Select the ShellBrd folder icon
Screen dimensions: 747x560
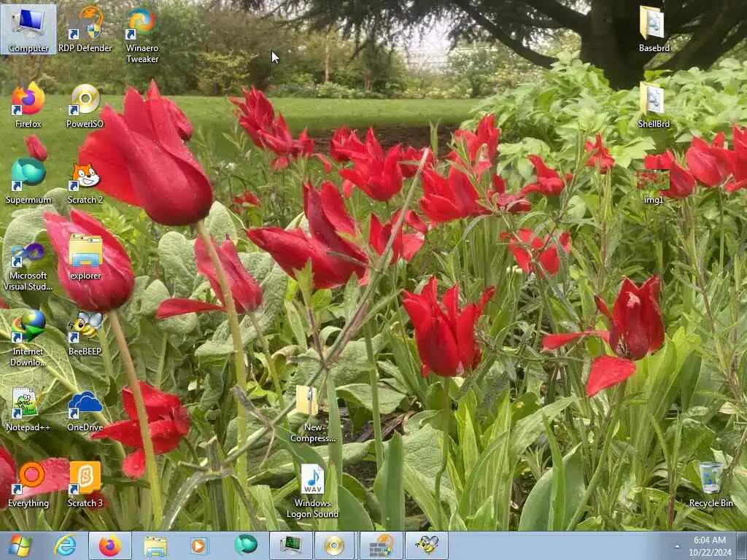[654, 105]
